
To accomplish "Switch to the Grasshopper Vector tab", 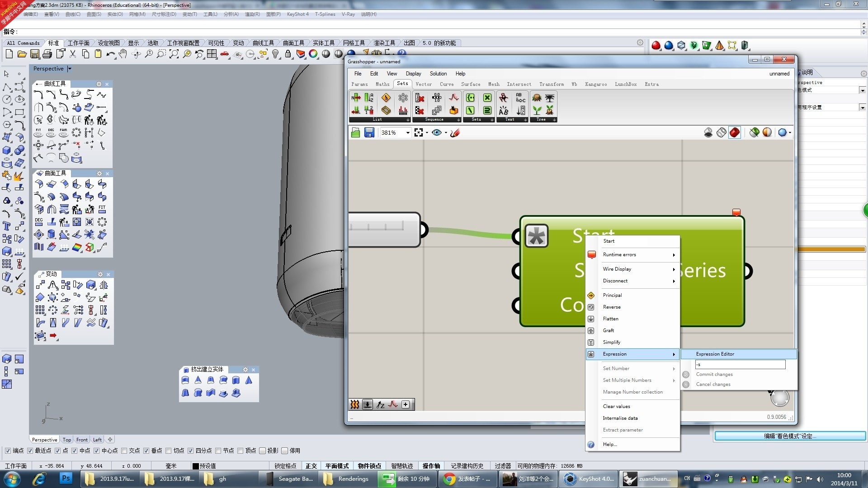I will pyautogui.click(x=424, y=84).
